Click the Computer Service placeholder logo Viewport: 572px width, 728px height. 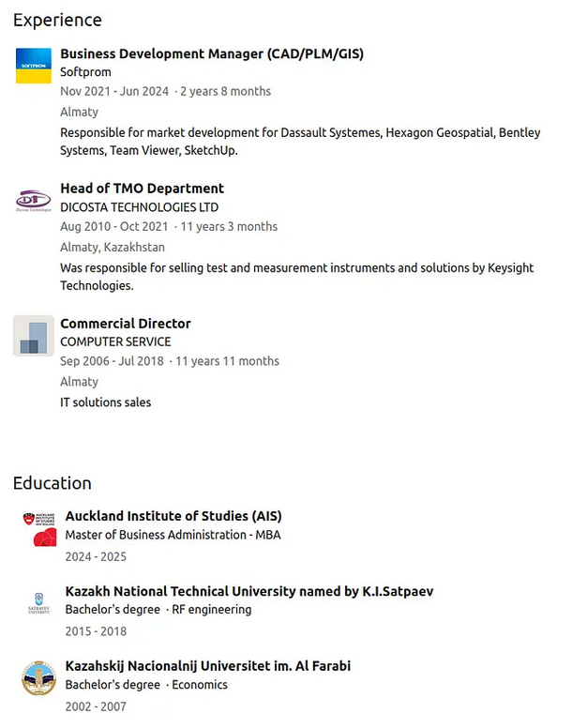pyautogui.click(x=34, y=336)
